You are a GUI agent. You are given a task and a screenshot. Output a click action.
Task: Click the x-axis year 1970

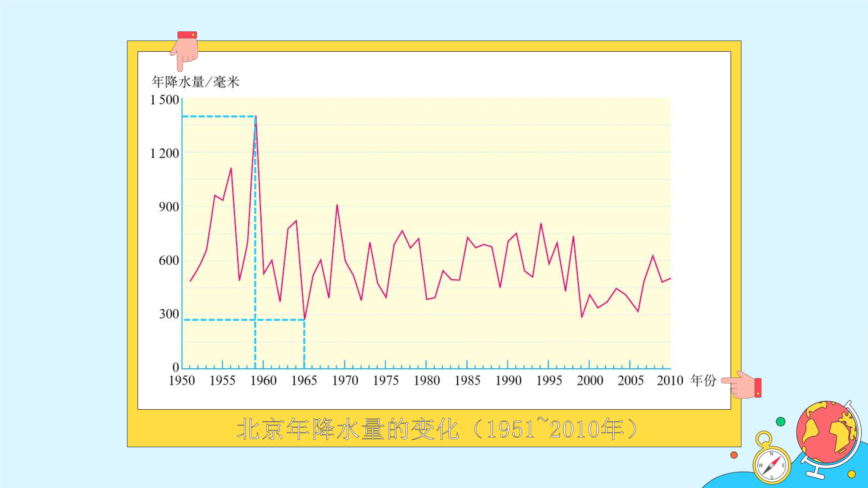tap(345, 381)
